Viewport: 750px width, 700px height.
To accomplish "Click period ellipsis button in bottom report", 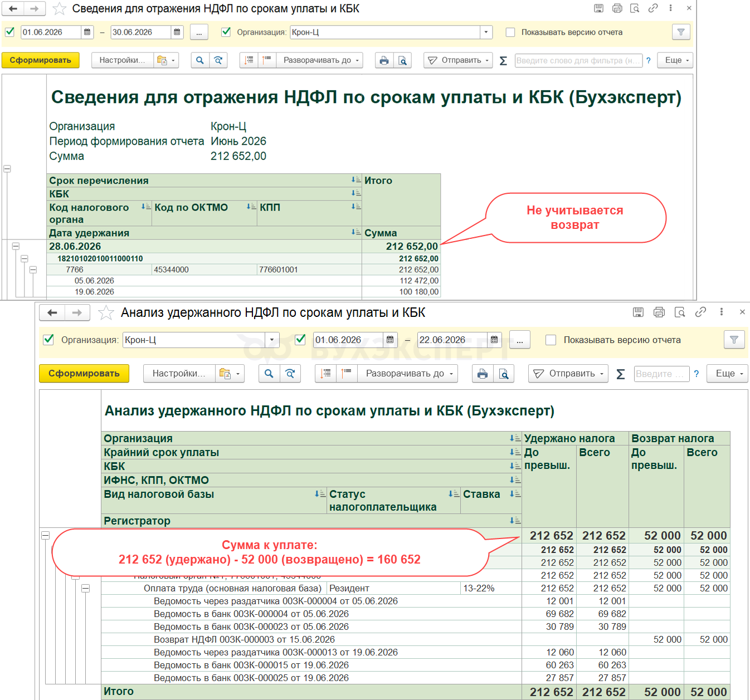I will click(520, 340).
